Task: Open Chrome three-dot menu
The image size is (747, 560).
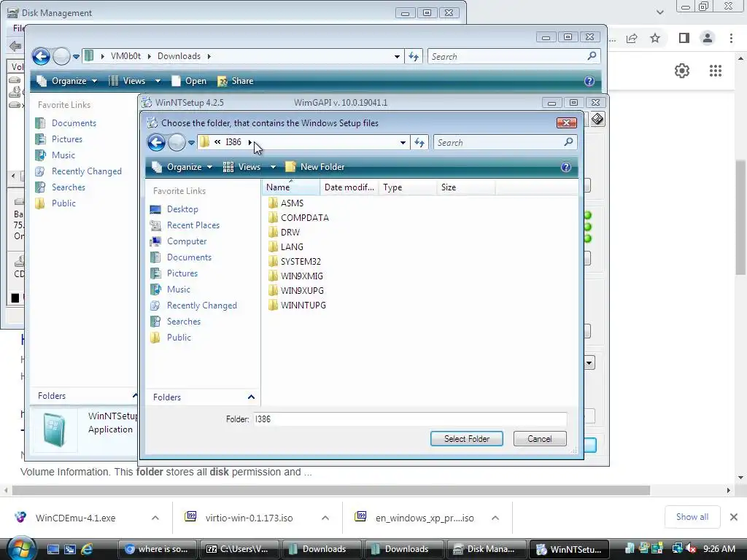Action: pos(731,38)
